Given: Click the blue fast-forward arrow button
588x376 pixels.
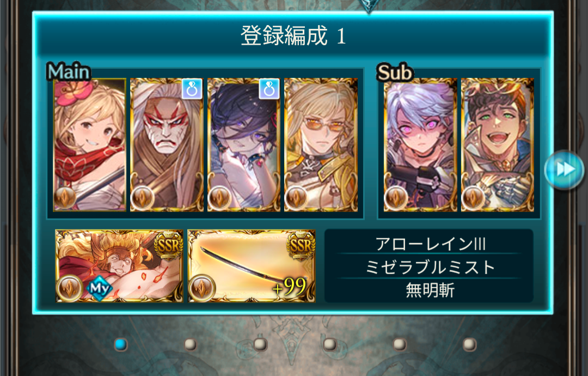Looking at the screenshot, I should click(565, 169).
